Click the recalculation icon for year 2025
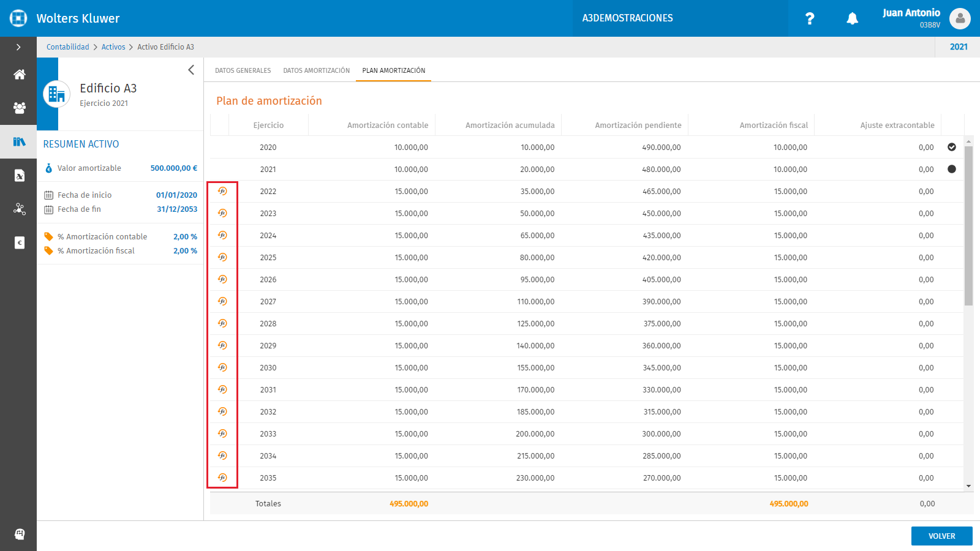The width and height of the screenshot is (980, 551). point(222,257)
